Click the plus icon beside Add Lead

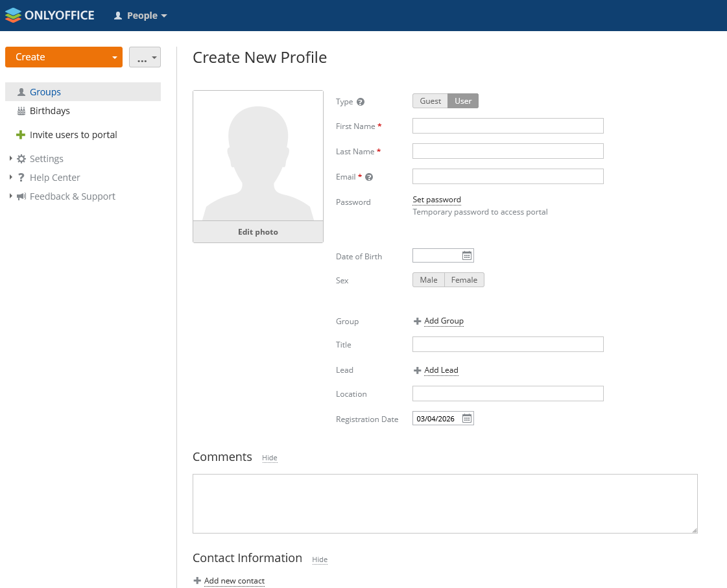coord(418,371)
